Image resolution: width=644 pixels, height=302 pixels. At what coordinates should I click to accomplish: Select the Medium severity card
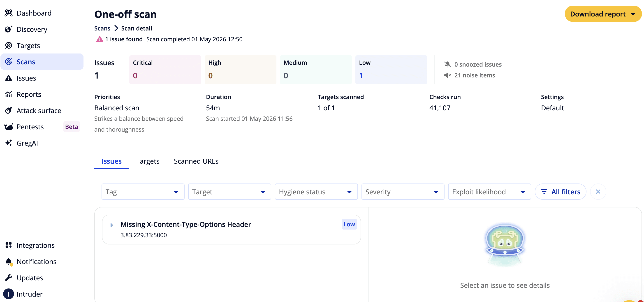[315, 70]
